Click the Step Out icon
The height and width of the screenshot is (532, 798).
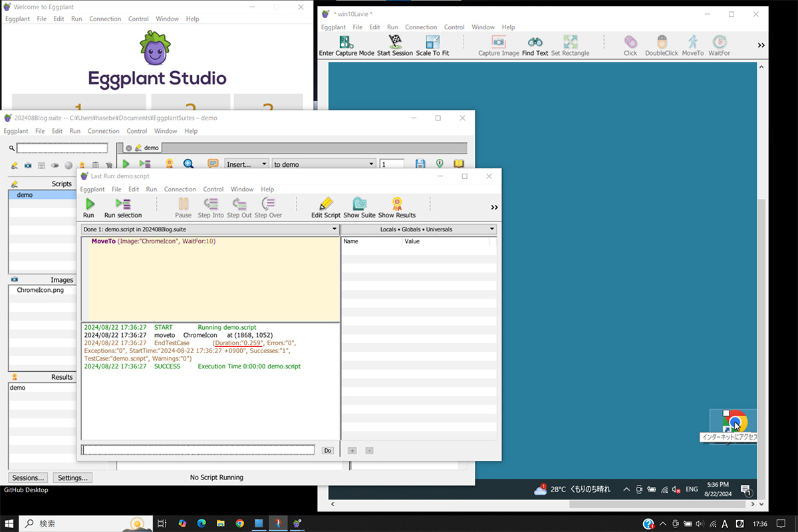(239, 204)
